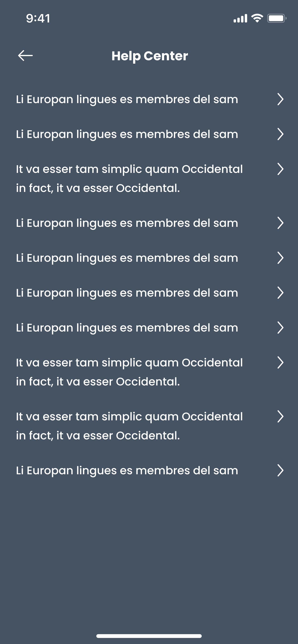Tap chevron beside second "It va esser" topic

pos(280,363)
